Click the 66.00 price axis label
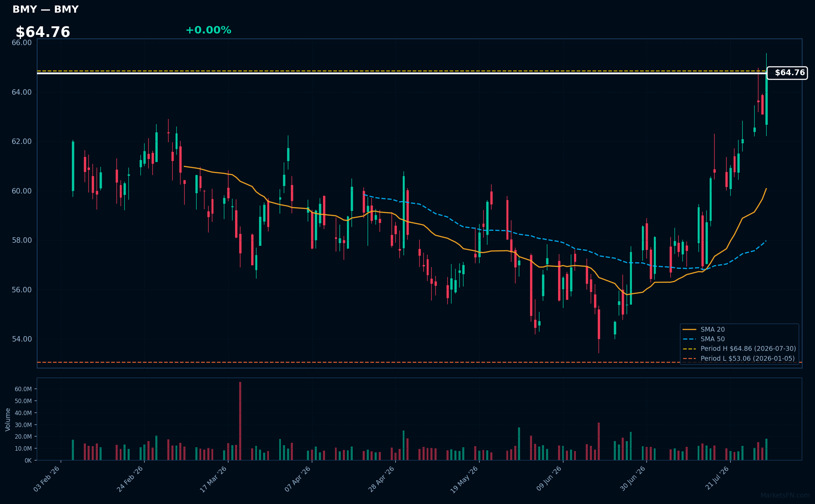The image size is (815, 504). [x=22, y=43]
